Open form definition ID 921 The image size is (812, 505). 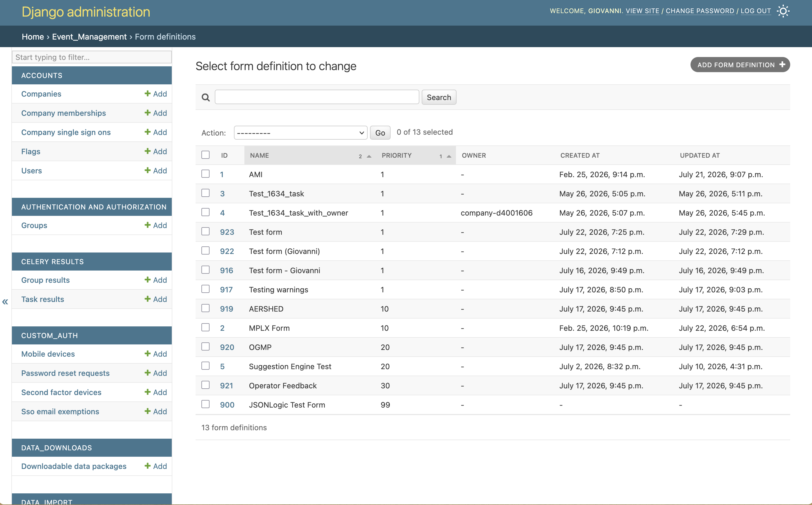pos(226,386)
